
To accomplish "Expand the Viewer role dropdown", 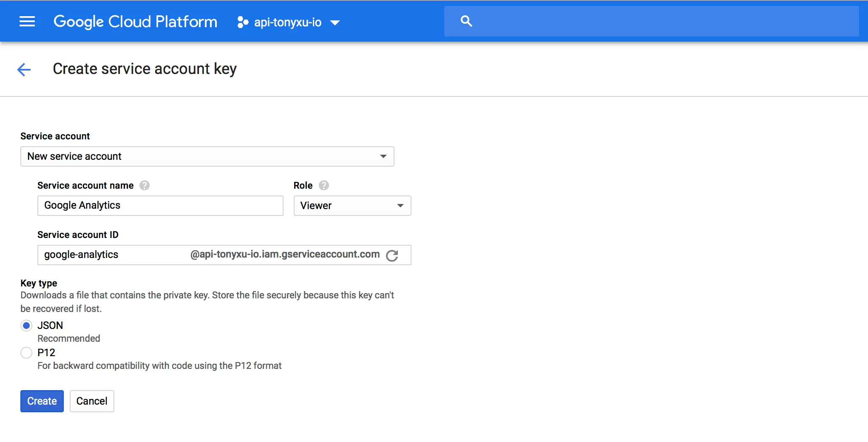I will pyautogui.click(x=352, y=206).
